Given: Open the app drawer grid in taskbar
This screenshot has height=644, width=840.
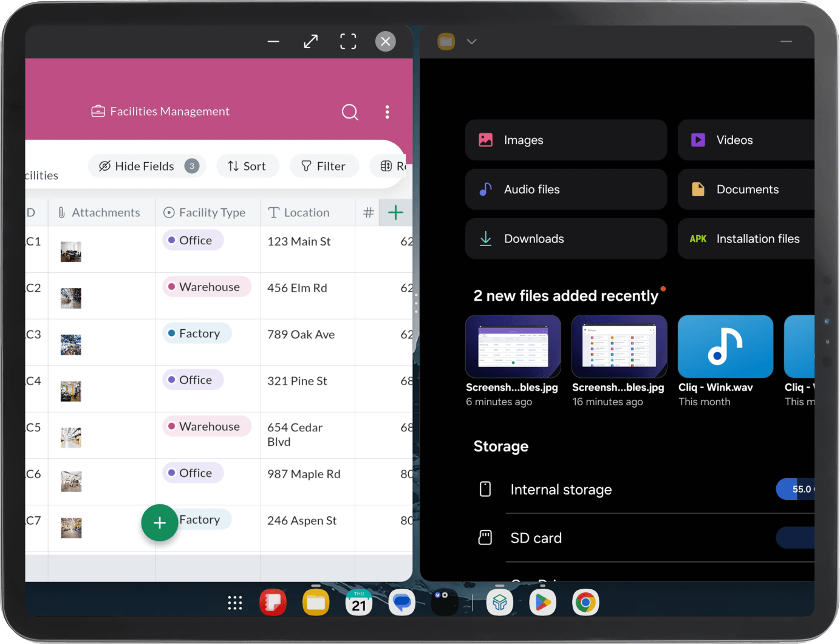Looking at the screenshot, I should (x=235, y=603).
